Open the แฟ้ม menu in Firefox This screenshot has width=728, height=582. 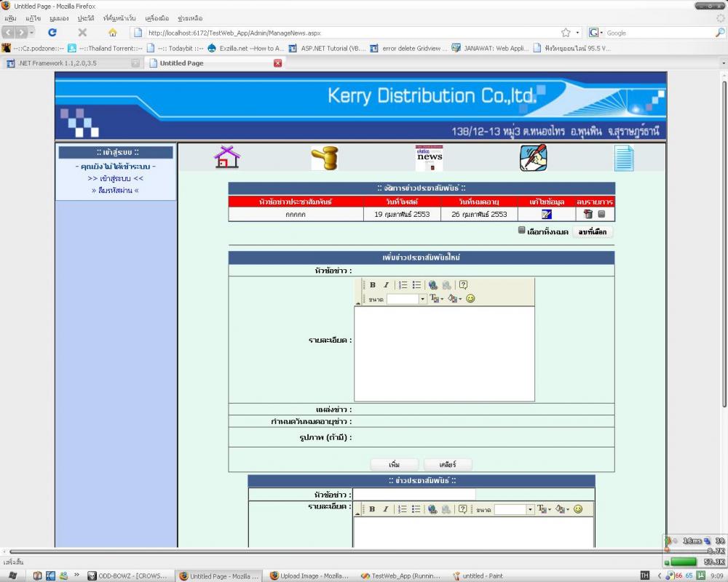coord(10,18)
